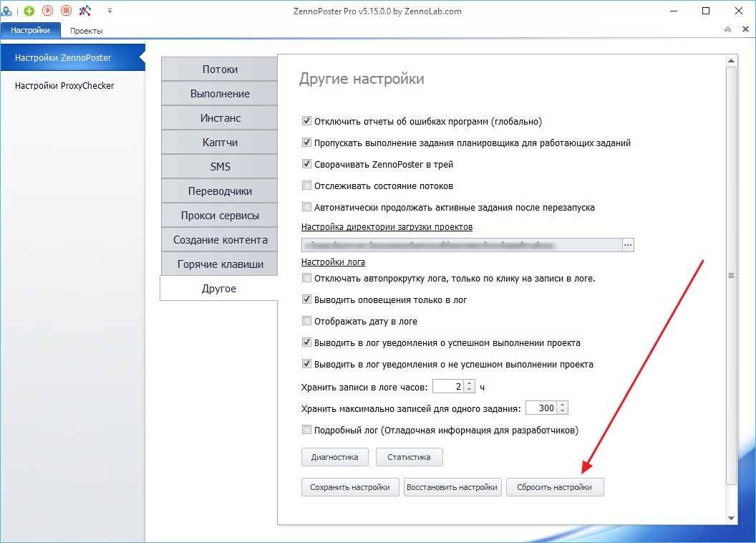Click the red stop icon
The image size is (756, 543).
[67, 11]
